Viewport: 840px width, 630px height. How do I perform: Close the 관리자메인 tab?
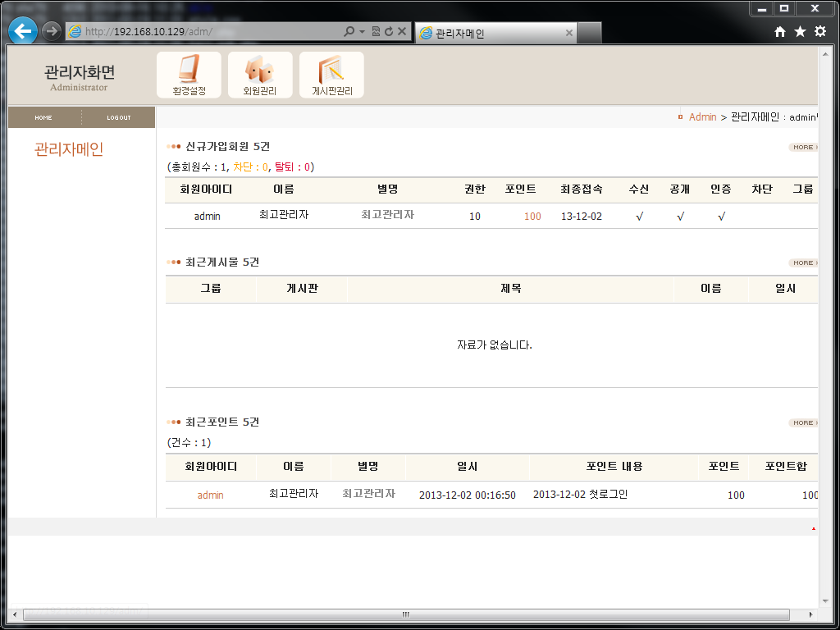pyautogui.click(x=569, y=33)
